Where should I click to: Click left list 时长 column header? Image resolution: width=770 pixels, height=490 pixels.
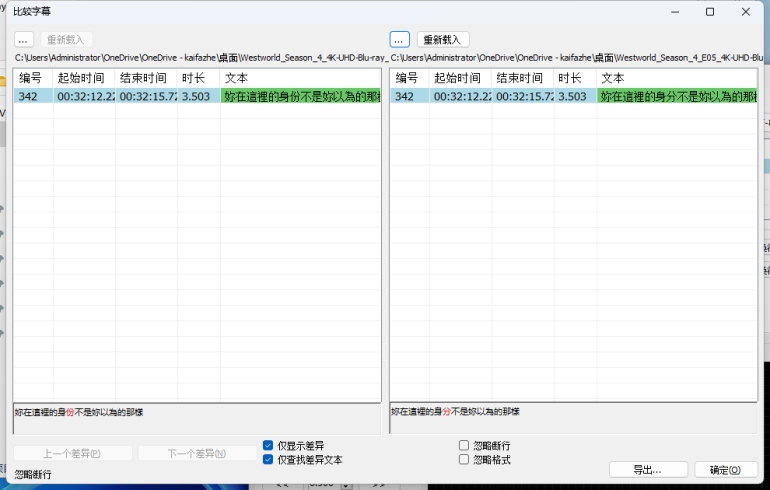(x=199, y=78)
